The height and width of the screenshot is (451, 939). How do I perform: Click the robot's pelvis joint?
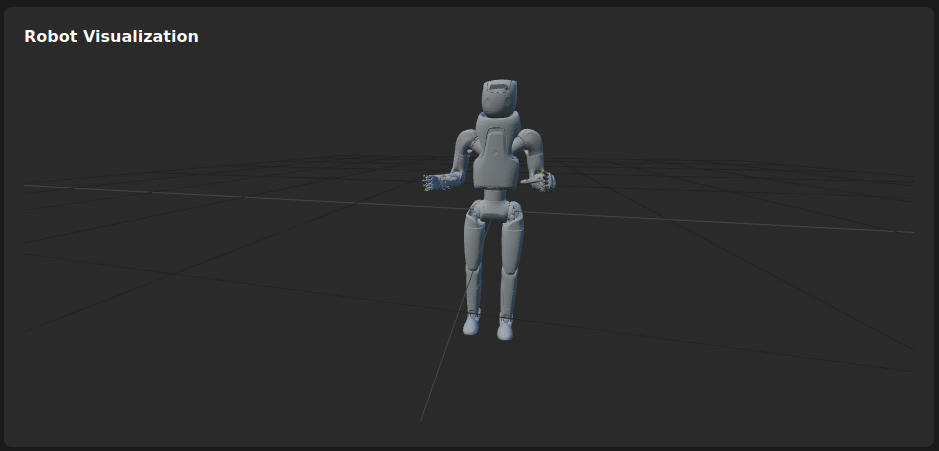[495, 210]
